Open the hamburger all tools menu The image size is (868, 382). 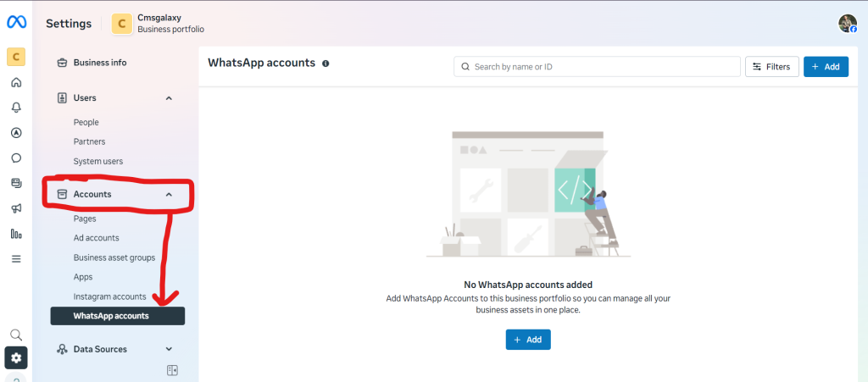tap(16, 258)
